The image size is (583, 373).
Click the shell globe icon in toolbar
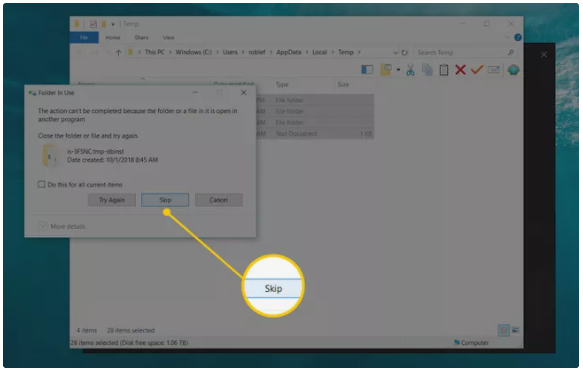pyautogui.click(x=513, y=70)
